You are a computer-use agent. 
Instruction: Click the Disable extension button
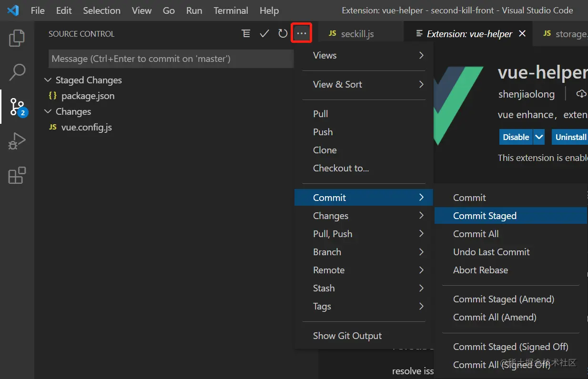coord(516,137)
